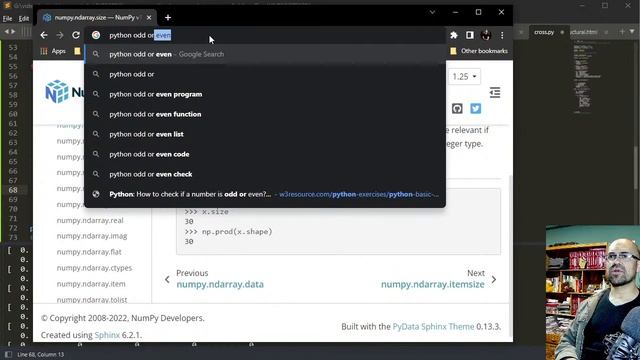Open the NumPy GitHub icon

457,109
